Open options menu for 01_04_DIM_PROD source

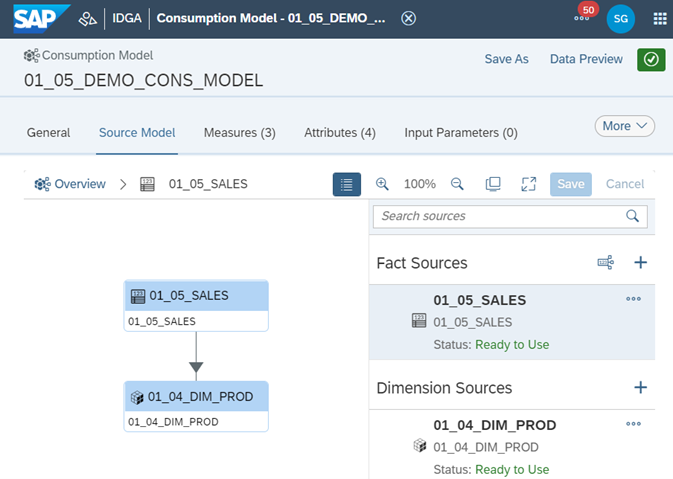tap(633, 424)
